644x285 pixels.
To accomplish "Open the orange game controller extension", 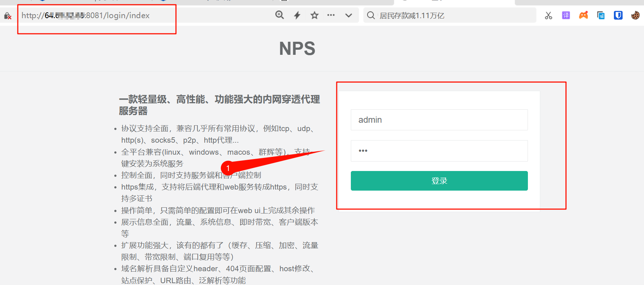I will click(x=583, y=15).
